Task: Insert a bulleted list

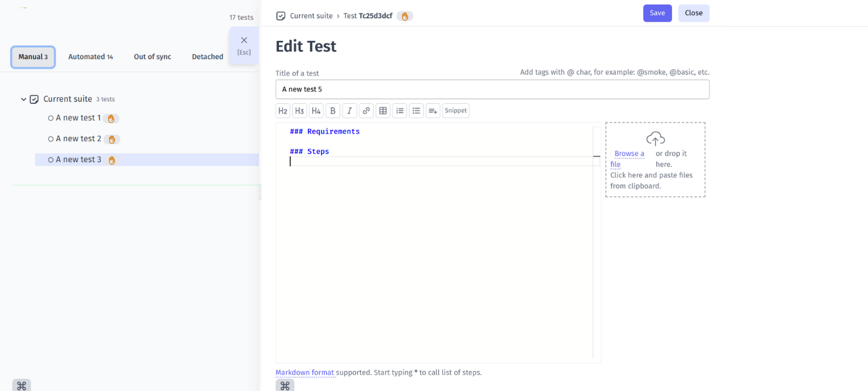Action: [416, 110]
